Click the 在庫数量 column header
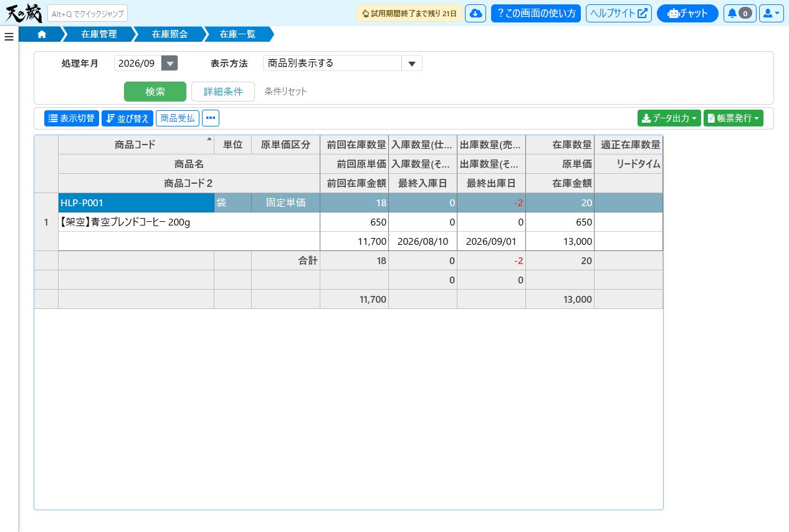 560,145
